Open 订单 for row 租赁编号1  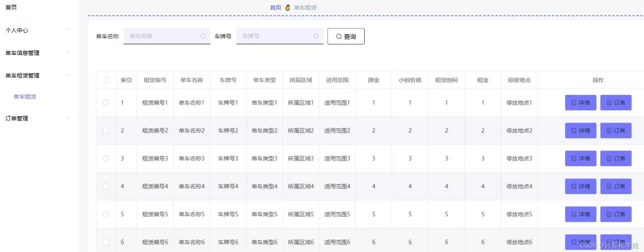tap(616, 102)
